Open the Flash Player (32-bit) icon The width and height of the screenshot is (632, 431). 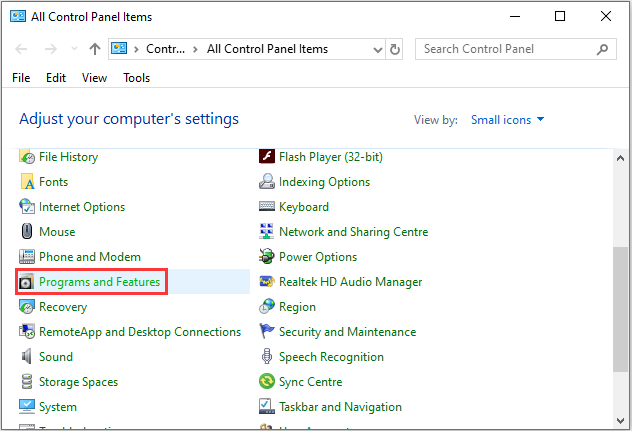tap(267, 157)
